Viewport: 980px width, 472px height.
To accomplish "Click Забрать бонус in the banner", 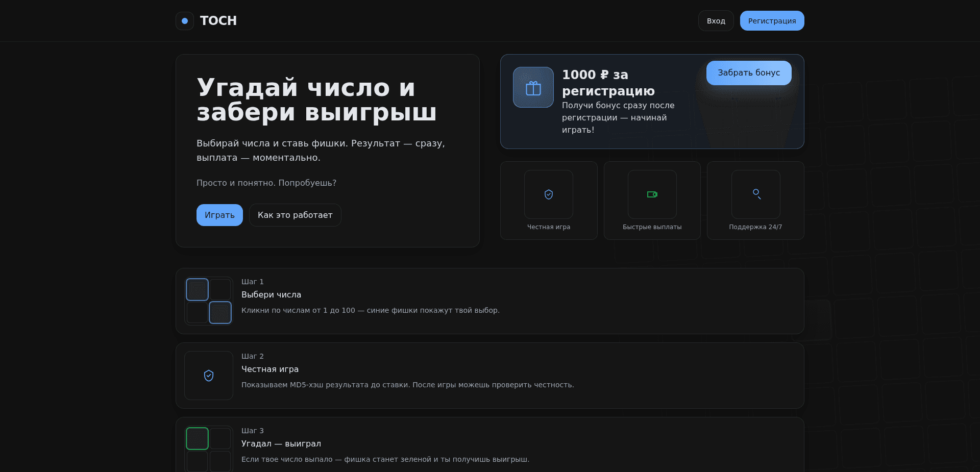I will click(x=748, y=73).
